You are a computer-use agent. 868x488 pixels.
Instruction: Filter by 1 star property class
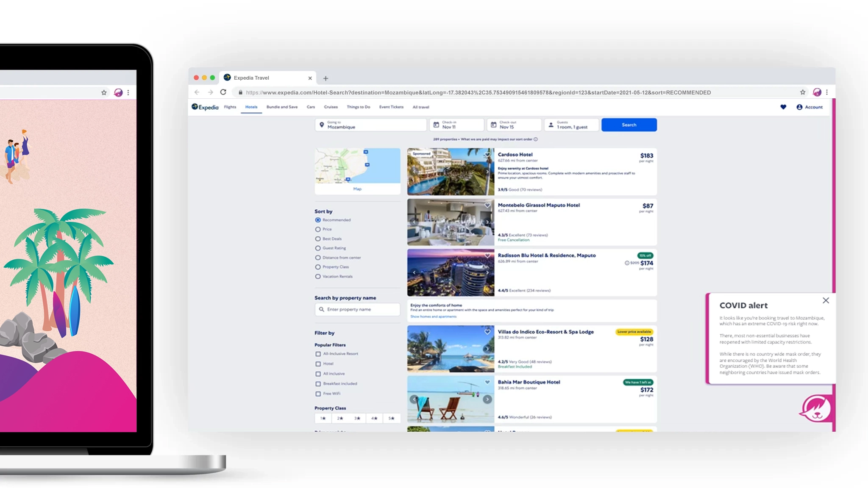coord(323,419)
